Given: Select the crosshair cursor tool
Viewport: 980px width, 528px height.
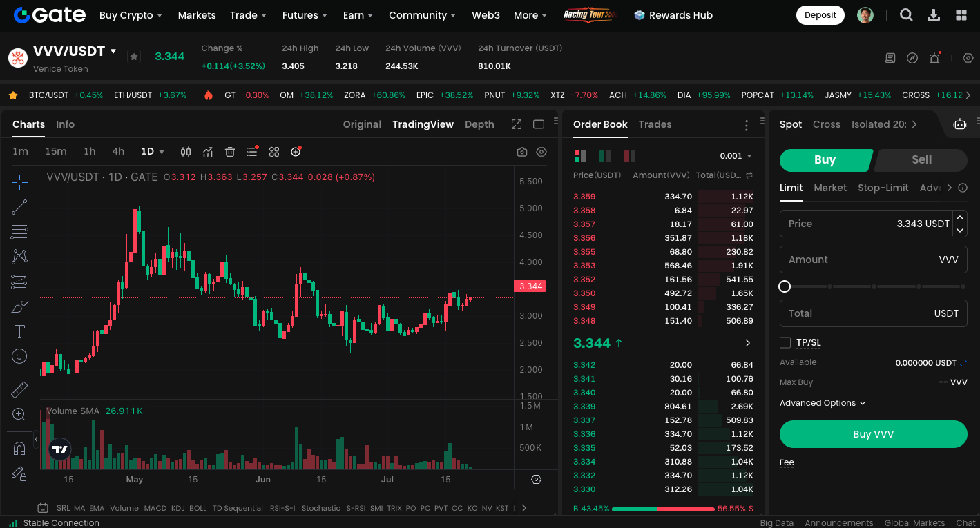Looking at the screenshot, I should click(19, 182).
